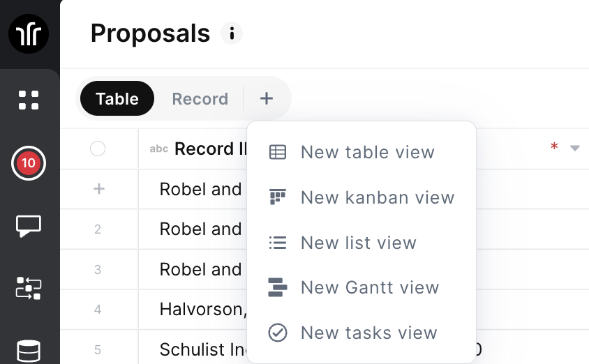589x364 pixels.
Task: Open the Halvorson record in row 4
Action: pyautogui.click(x=202, y=308)
